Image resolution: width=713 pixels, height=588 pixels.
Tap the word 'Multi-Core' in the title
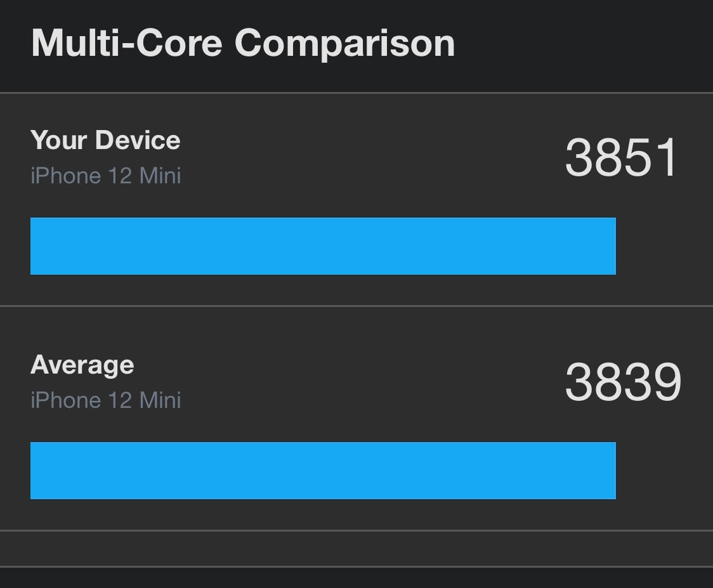click(126, 43)
